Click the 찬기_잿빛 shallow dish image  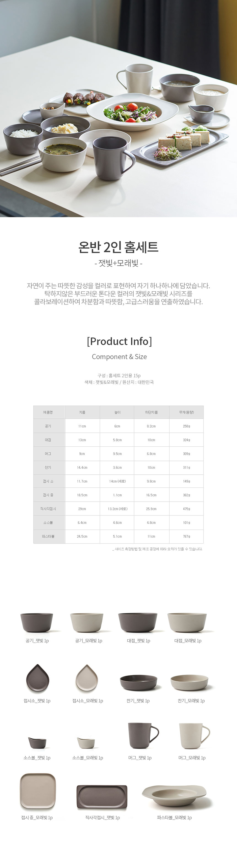[x=139, y=683]
